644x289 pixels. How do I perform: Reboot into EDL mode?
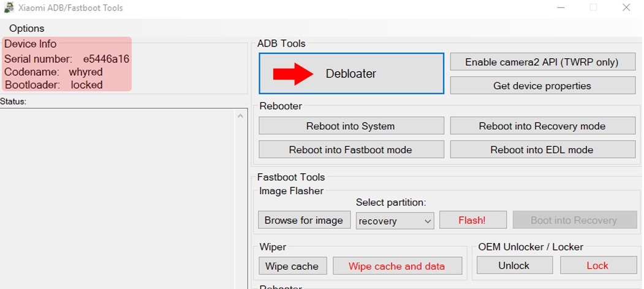point(542,149)
